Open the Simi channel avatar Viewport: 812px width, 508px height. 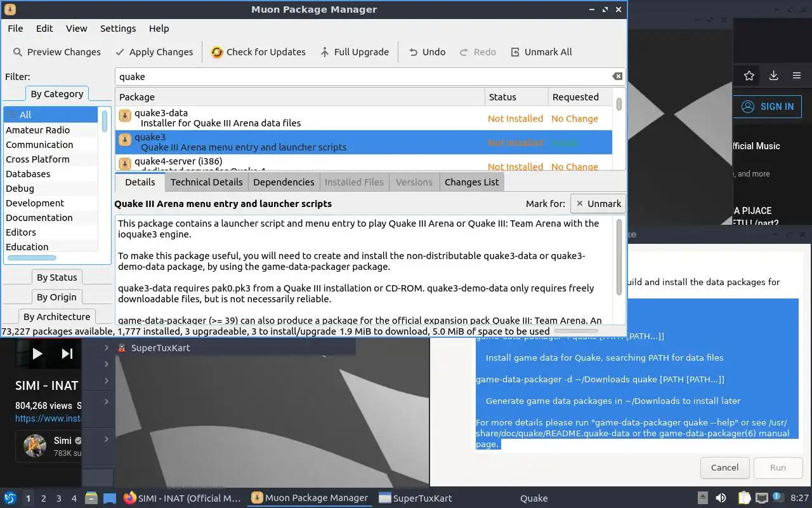35,446
